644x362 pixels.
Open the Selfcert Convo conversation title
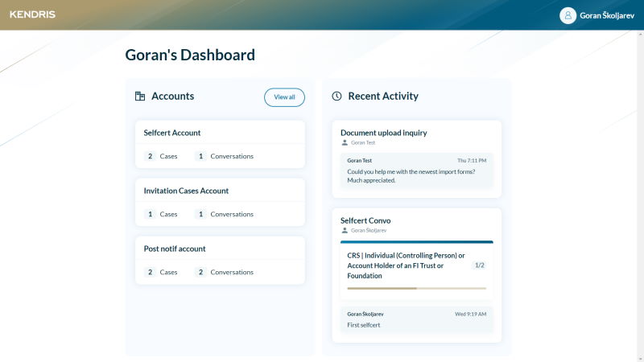(x=365, y=220)
